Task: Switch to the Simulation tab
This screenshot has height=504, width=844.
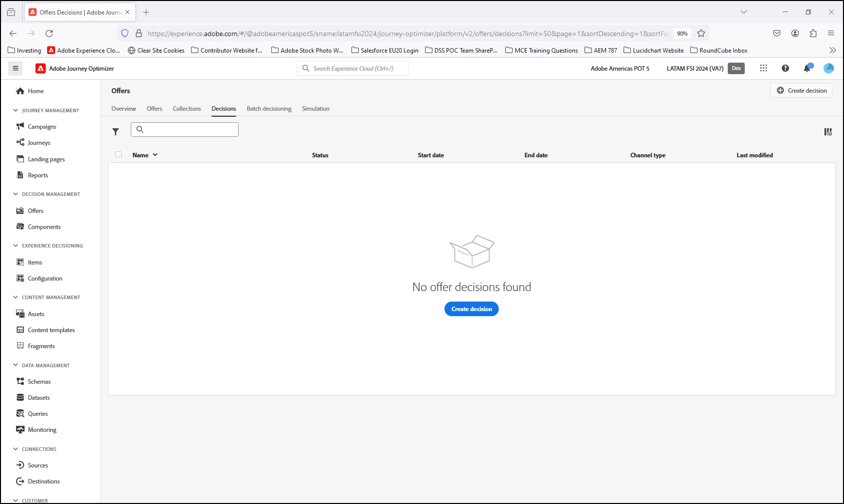Action: point(316,109)
